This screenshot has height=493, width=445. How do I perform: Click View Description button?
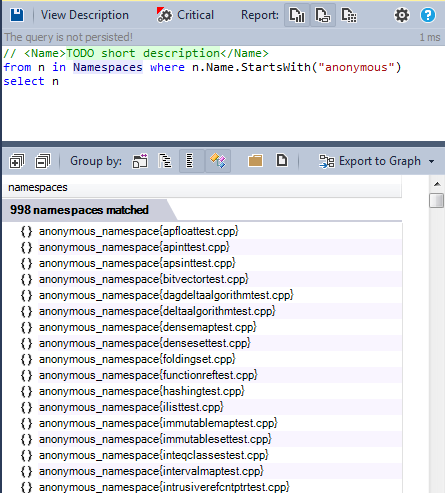coord(85,15)
